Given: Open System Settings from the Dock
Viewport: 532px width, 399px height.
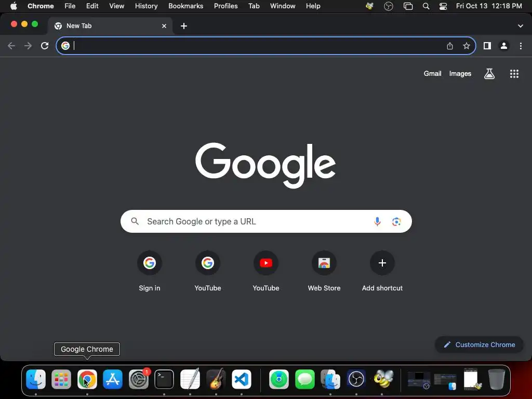Looking at the screenshot, I should click(x=139, y=379).
